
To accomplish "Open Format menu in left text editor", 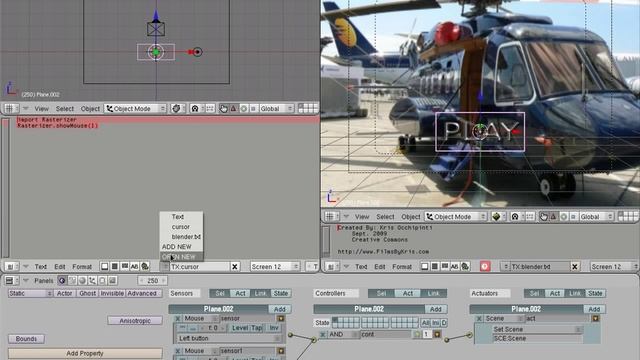I will point(82,267).
